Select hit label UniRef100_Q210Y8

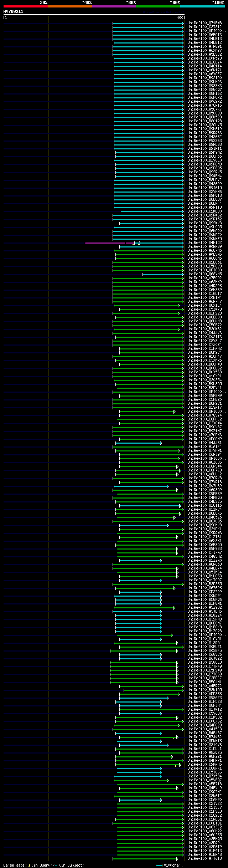pos(204,745)
